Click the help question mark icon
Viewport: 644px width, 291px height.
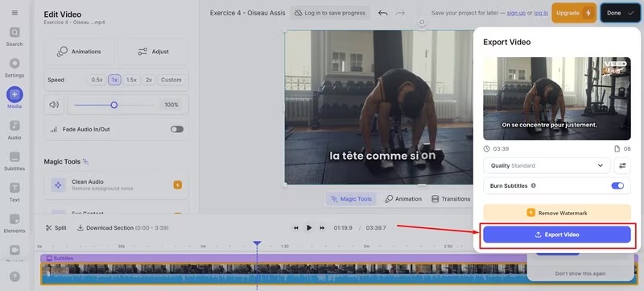point(14,276)
